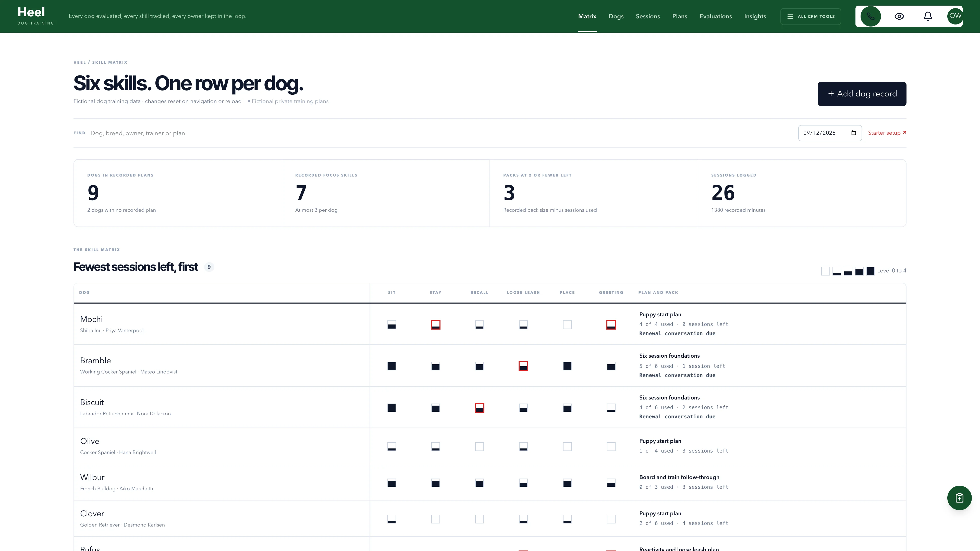Open Bramble dog row name
Screen dimensions: 980x551
coord(95,360)
